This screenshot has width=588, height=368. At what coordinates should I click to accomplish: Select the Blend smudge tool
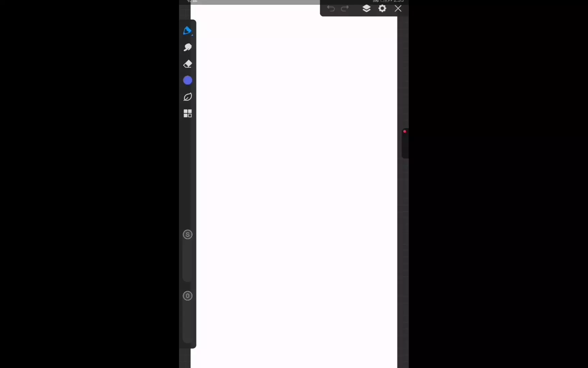click(187, 47)
